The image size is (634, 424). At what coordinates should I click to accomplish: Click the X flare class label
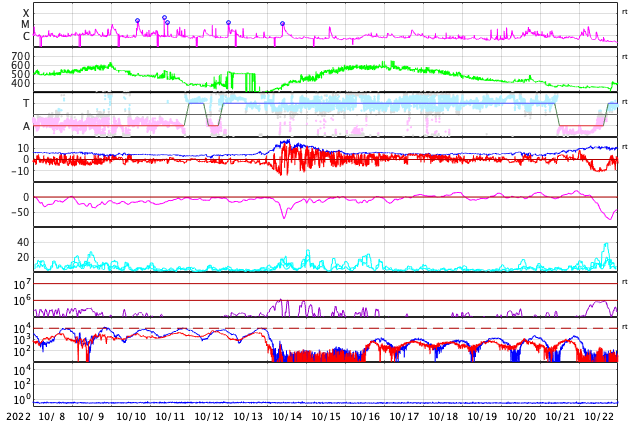26,13
